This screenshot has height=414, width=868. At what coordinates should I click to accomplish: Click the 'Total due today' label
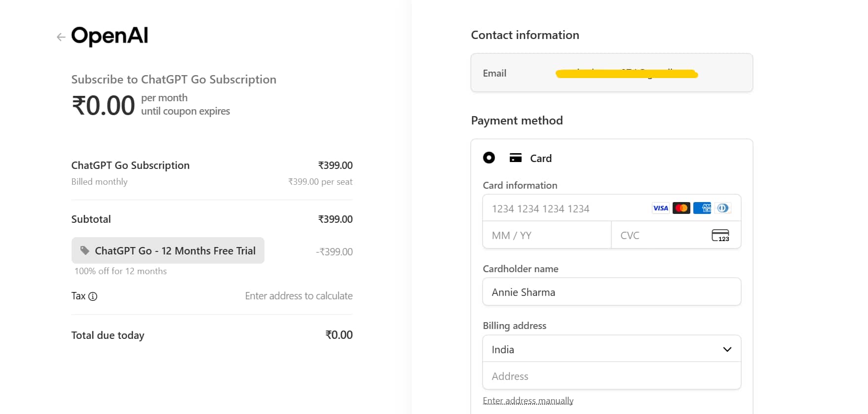108,335
